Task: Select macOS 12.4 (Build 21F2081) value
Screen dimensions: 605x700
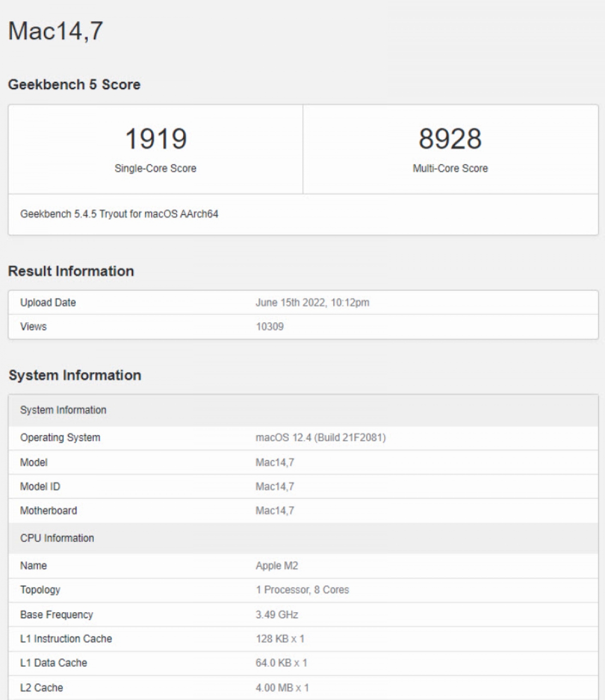Action: point(321,438)
